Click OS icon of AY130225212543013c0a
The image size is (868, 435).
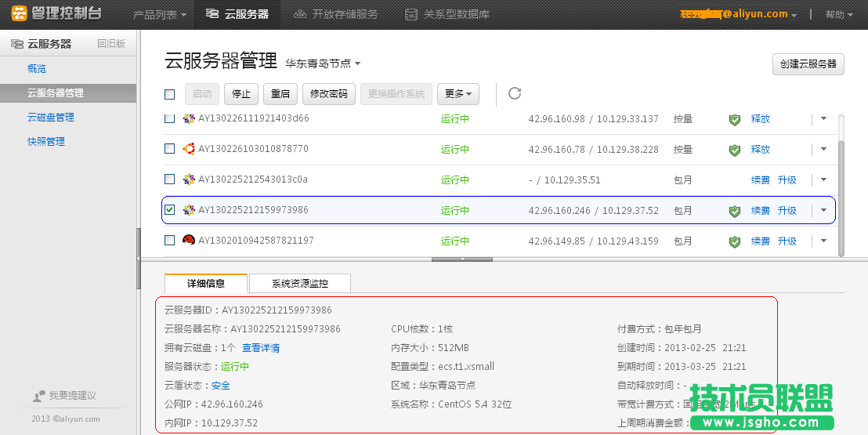click(x=189, y=179)
